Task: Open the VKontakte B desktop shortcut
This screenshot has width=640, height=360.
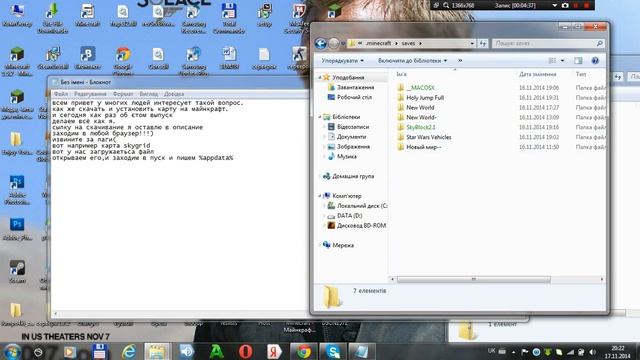Action: [87, 58]
